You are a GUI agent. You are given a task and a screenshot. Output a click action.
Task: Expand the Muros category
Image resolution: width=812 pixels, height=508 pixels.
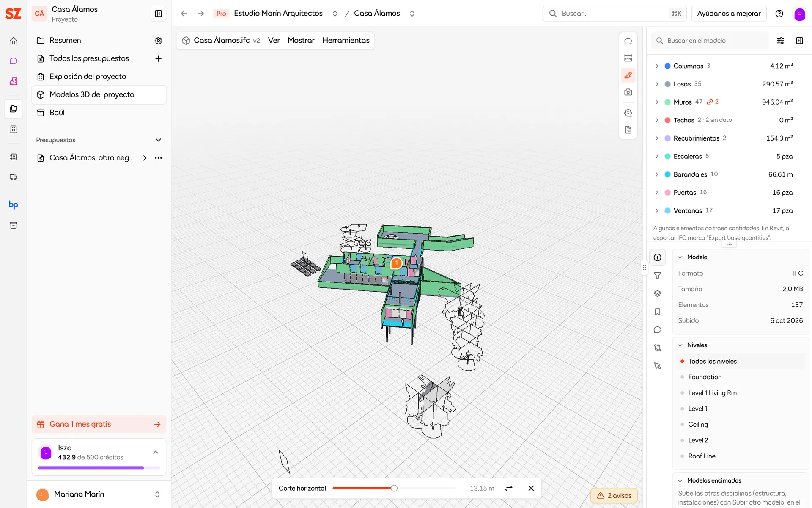[x=657, y=102]
